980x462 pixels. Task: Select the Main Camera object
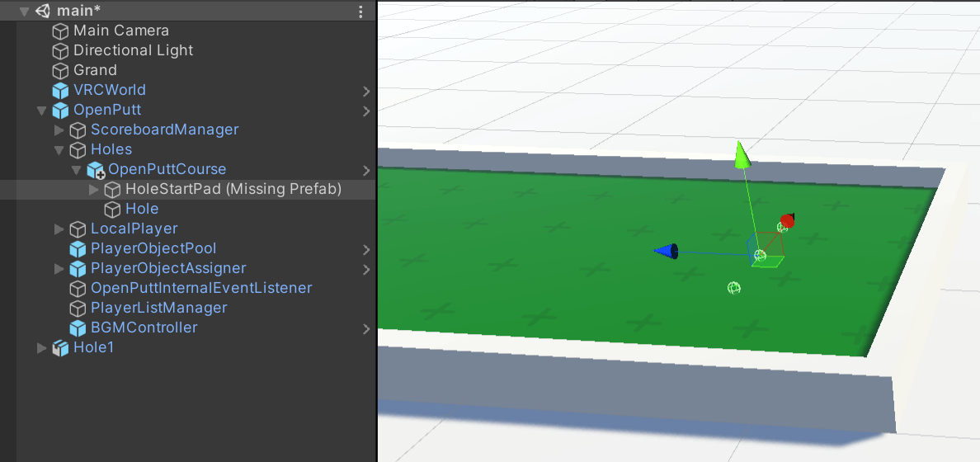coord(121,31)
